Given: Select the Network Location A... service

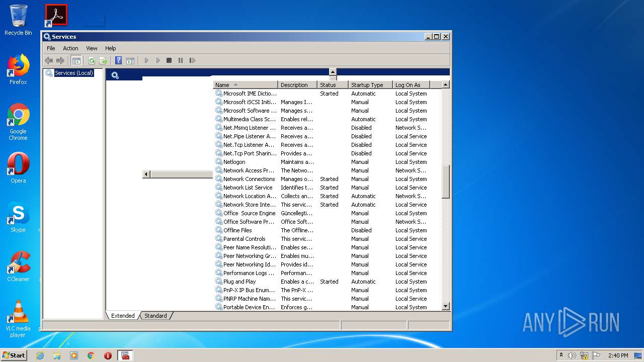Looking at the screenshot, I should (327, 196).
